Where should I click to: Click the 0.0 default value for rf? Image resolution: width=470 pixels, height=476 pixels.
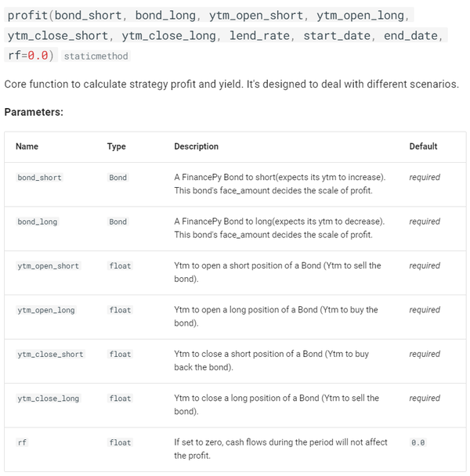418,442
